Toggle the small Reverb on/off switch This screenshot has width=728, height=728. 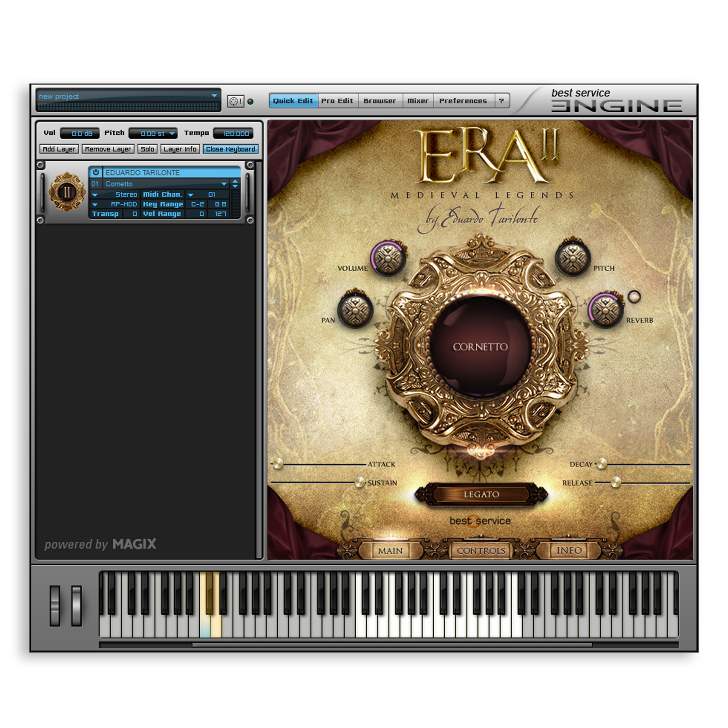pyautogui.click(x=634, y=297)
